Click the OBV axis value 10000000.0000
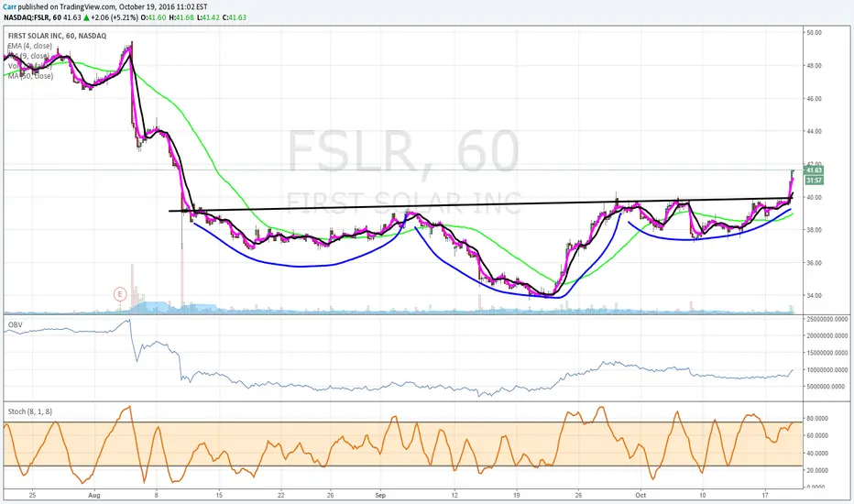Image resolution: width=854 pixels, height=504 pixels. [827, 370]
